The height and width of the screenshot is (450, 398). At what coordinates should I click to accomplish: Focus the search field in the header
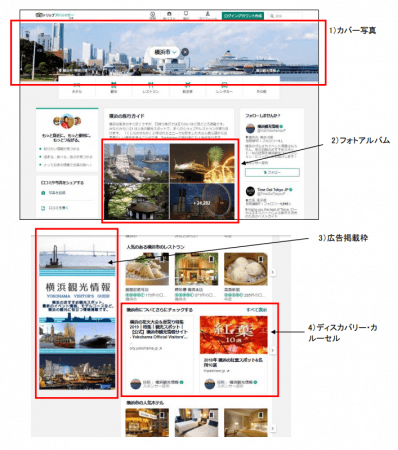click(x=286, y=16)
